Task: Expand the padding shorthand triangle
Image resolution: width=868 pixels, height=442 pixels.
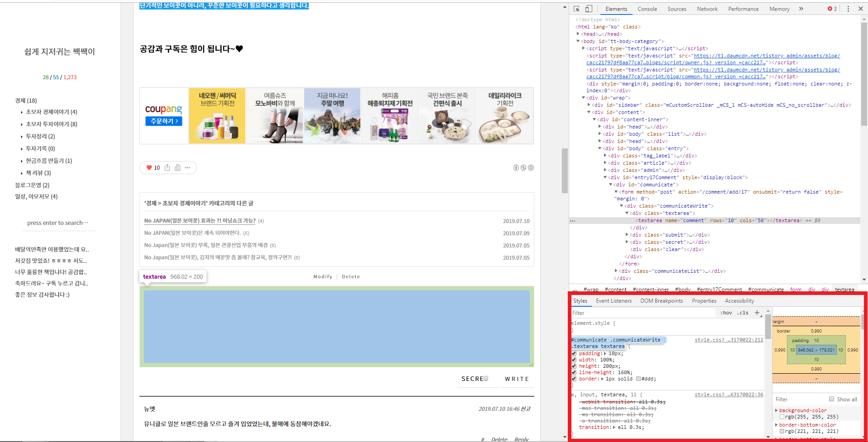Action: tap(605, 354)
